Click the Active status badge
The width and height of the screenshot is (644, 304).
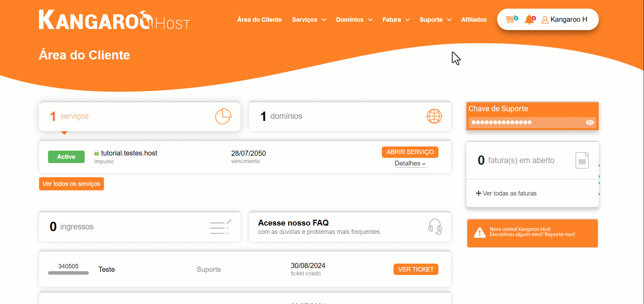[66, 157]
